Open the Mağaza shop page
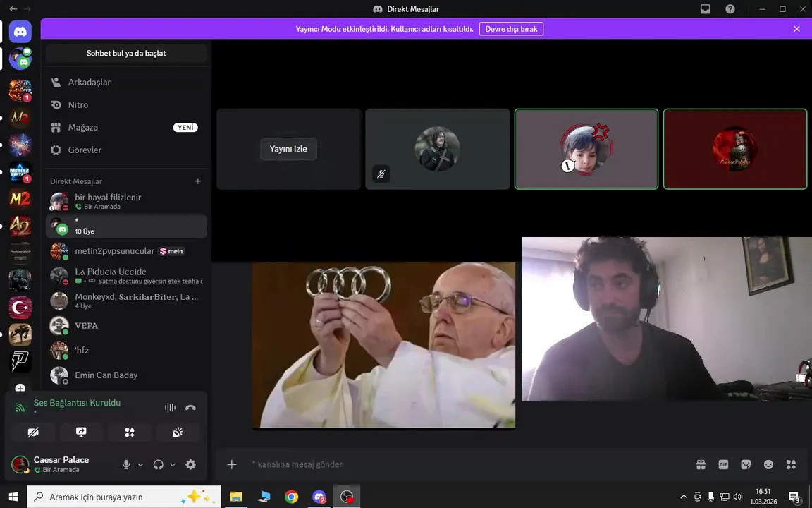 point(126,127)
